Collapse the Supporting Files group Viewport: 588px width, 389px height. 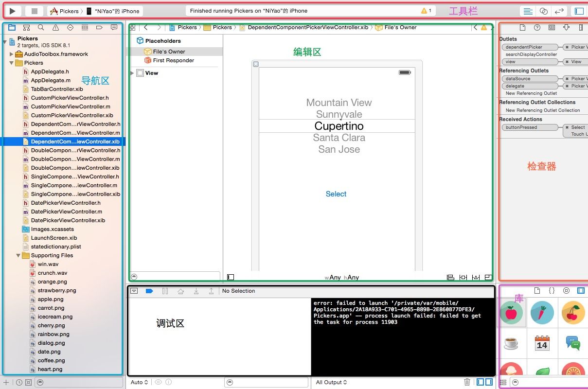18,255
